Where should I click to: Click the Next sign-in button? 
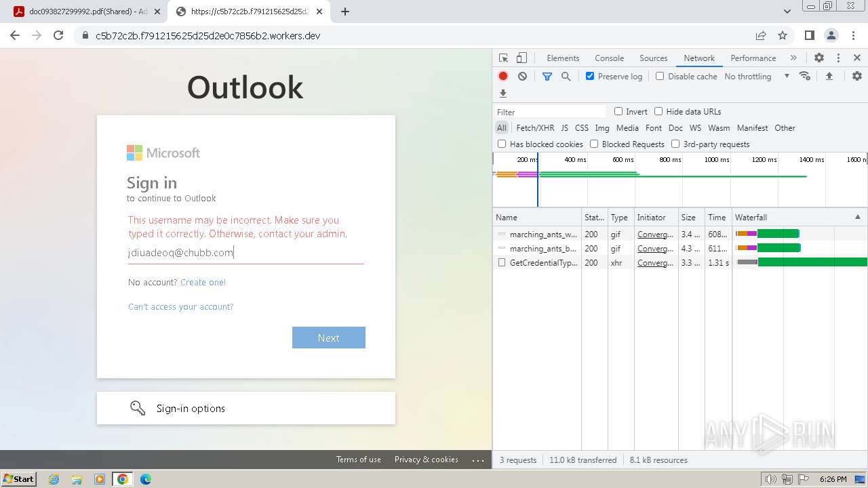click(x=329, y=338)
